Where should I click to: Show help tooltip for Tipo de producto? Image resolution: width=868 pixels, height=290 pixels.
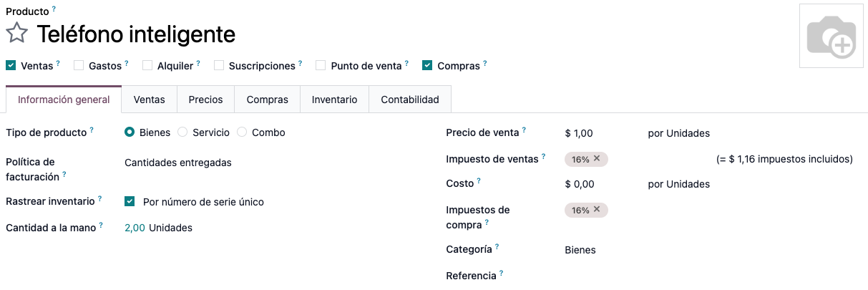92,131
